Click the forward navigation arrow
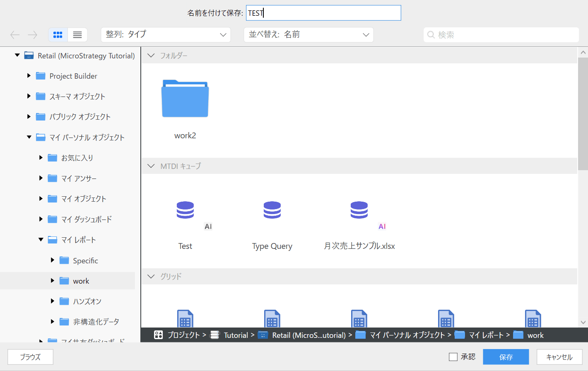The width and height of the screenshot is (588, 371). pos(32,35)
